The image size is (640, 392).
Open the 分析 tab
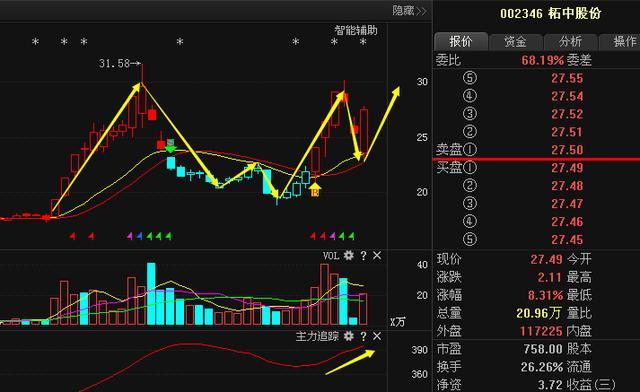click(570, 42)
